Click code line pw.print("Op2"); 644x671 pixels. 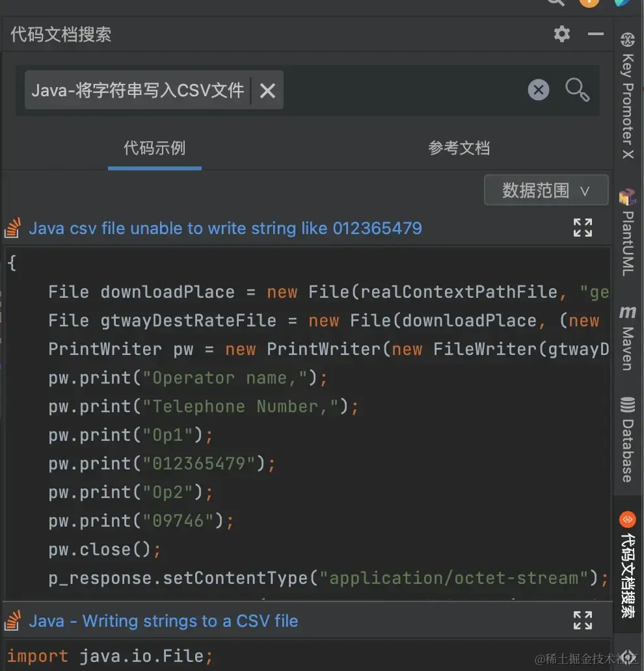131,492
